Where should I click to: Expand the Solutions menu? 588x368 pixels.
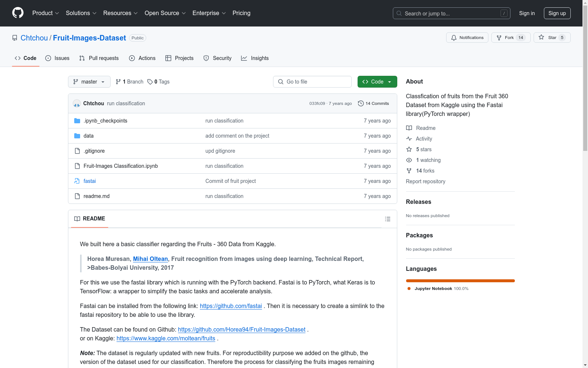[x=81, y=13]
